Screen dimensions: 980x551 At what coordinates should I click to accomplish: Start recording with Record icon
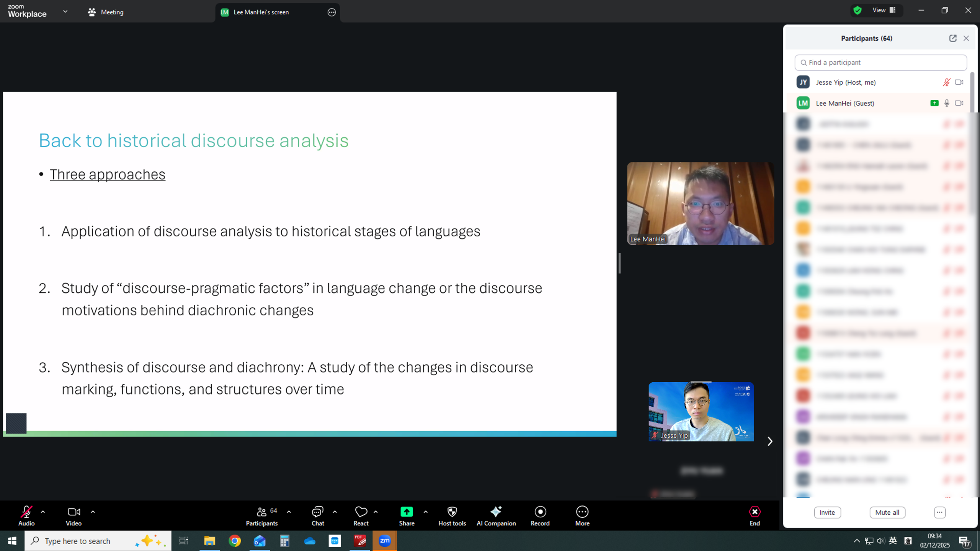click(x=540, y=512)
